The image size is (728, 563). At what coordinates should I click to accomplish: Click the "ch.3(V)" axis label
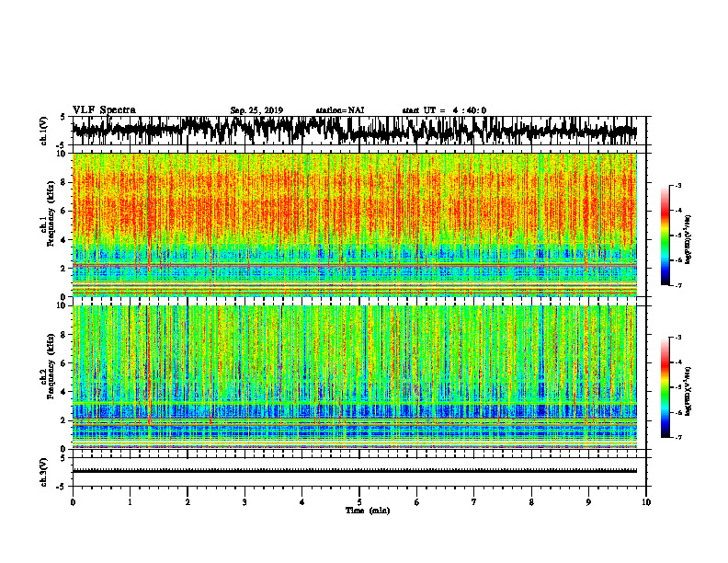click(44, 472)
